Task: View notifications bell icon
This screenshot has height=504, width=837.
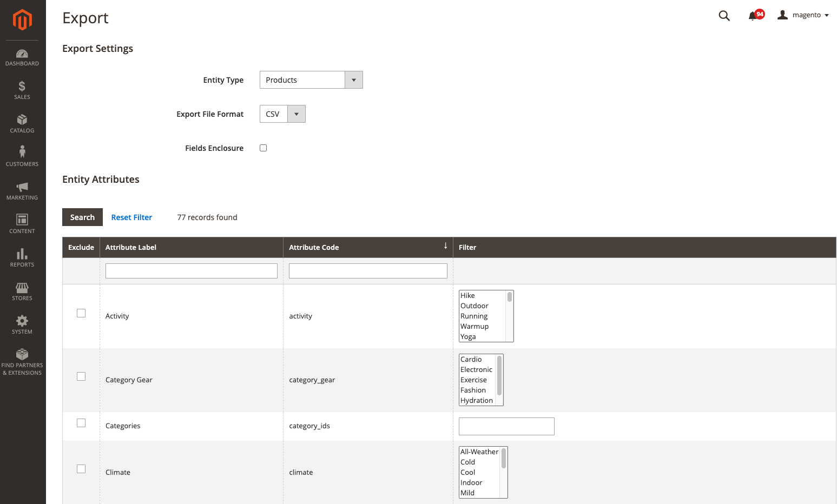Action: 753,16
